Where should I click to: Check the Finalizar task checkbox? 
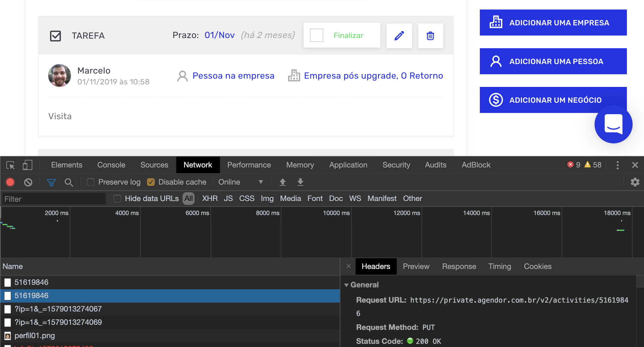(316, 35)
